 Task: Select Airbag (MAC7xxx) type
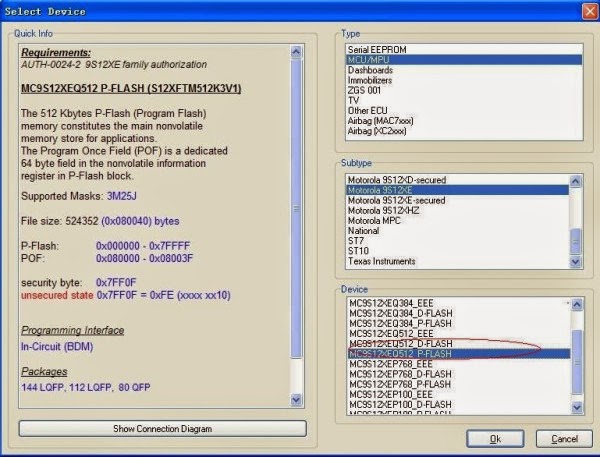pos(464,121)
